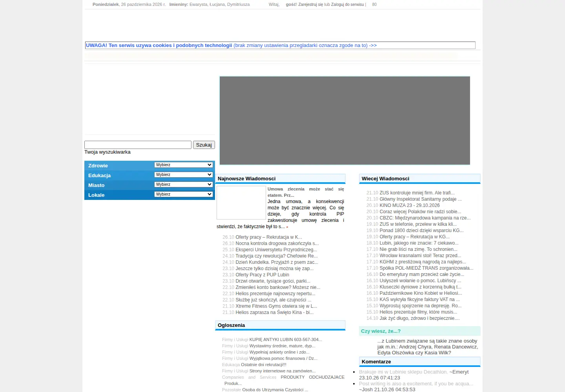Open headline Umowa zlecenia może stać się etatem
This screenshot has width=565, height=392.
click(x=306, y=192)
